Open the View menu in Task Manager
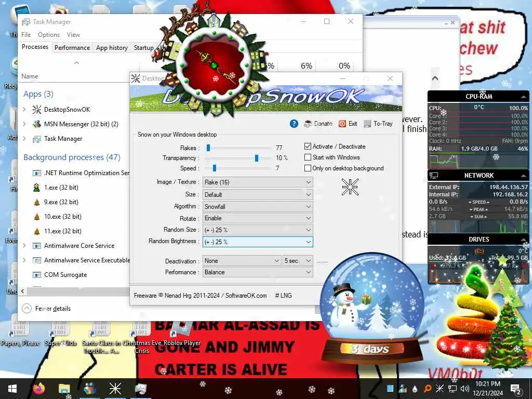The height and width of the screenshot is (399, 532). click(x=73, y=35)
